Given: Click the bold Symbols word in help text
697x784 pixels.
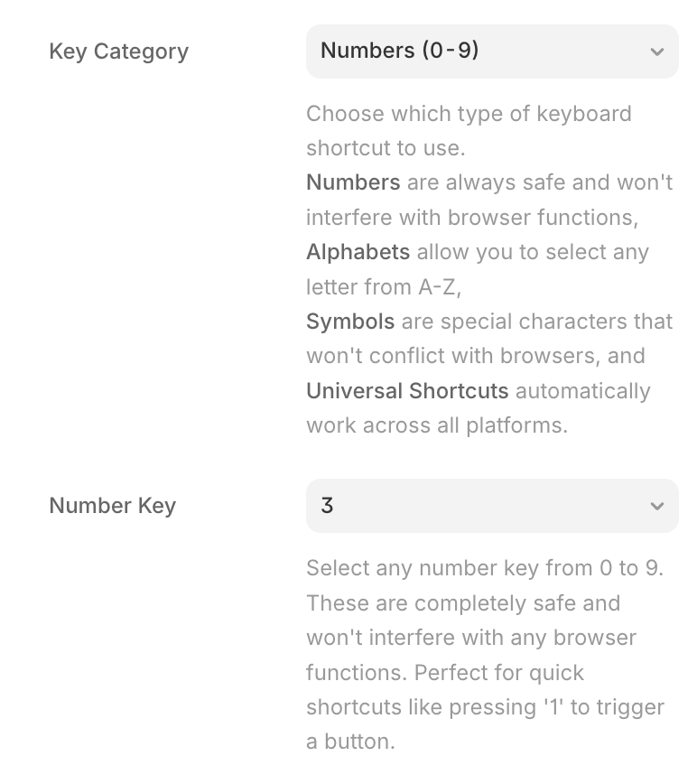Looking at the screenshot, I should 350,322.
